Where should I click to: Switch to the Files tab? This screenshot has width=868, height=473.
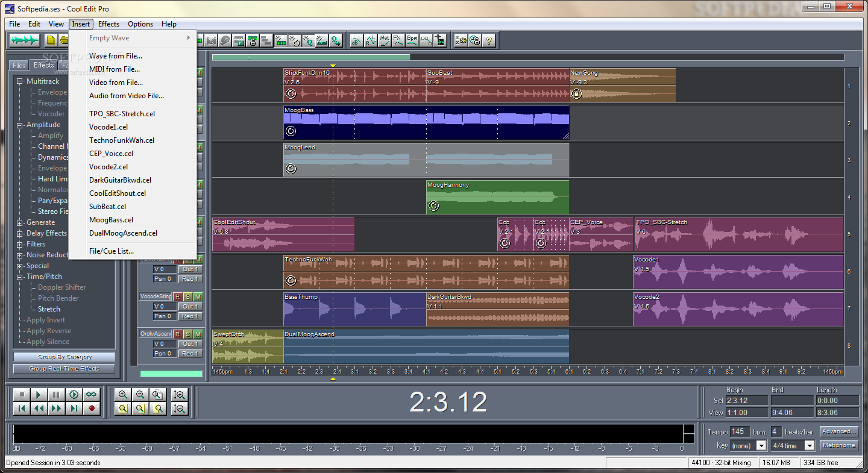(x=19, y=66)
